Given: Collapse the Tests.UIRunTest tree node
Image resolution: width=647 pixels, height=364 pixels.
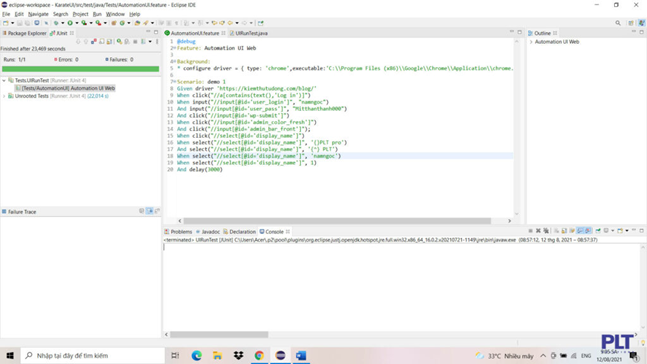Looking at the screenshot, I should coord(4,80).
